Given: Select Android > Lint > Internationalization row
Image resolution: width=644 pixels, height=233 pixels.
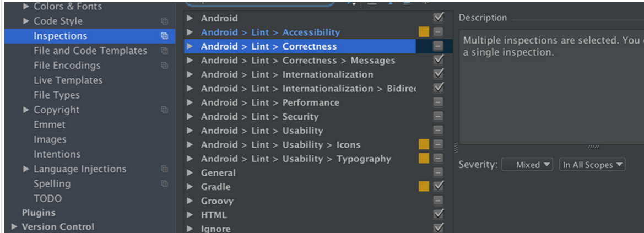Looking at the screenshot, I should click(x=318, y=74).
